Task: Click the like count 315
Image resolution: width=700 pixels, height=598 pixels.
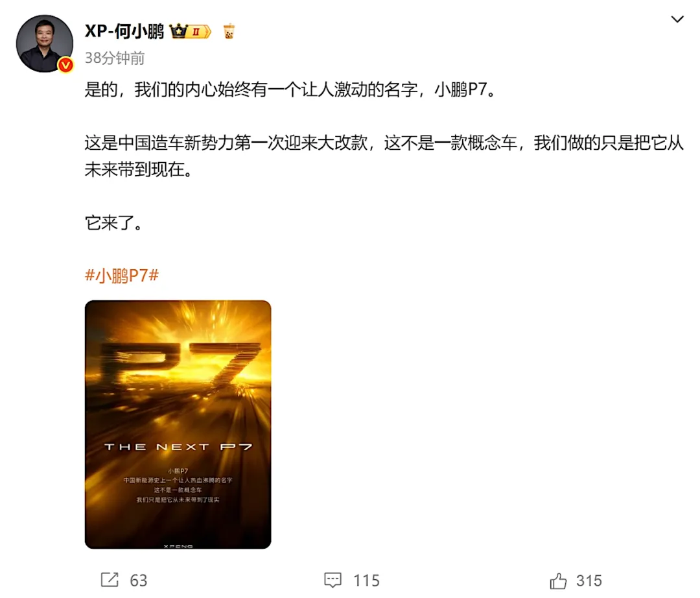Action: tap(589, 580)
